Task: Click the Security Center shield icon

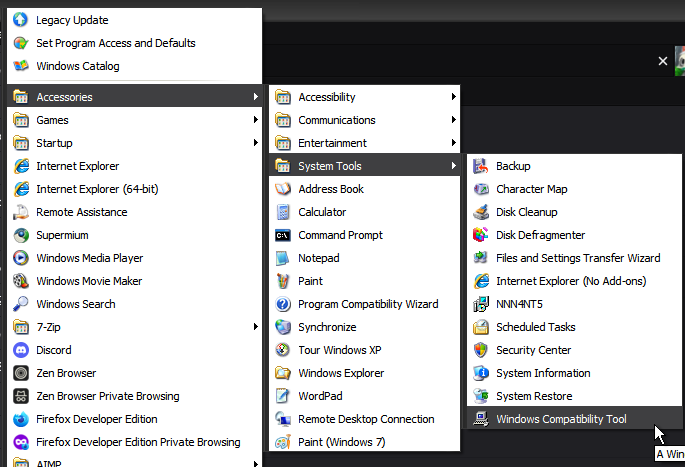Action: [x=481, y=350]
